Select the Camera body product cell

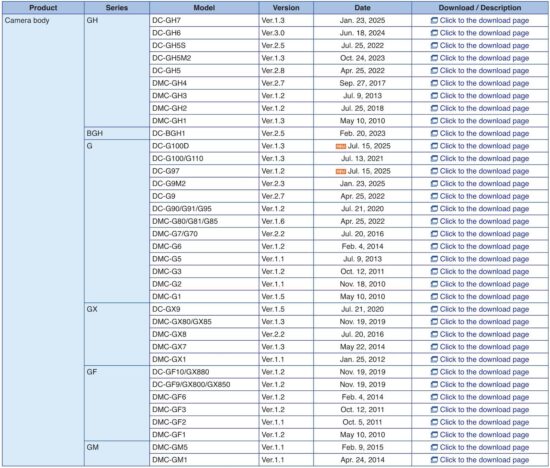click(x=43, y=240)
